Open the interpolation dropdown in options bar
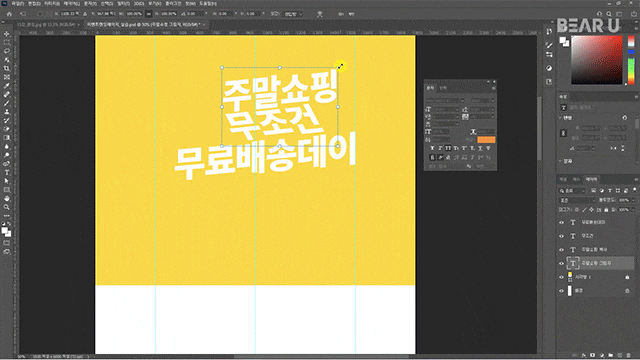640x360 pixels. point(293,14)
